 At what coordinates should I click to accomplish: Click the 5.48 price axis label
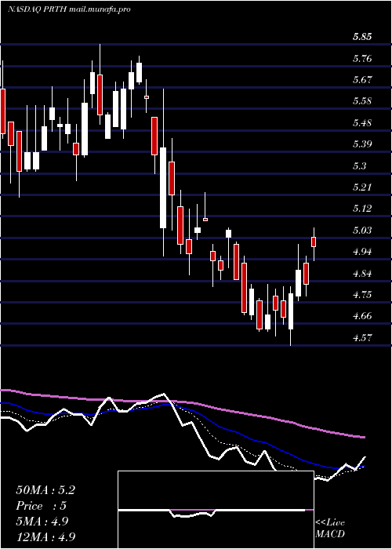pyautogui.click(x=362, y=123)
